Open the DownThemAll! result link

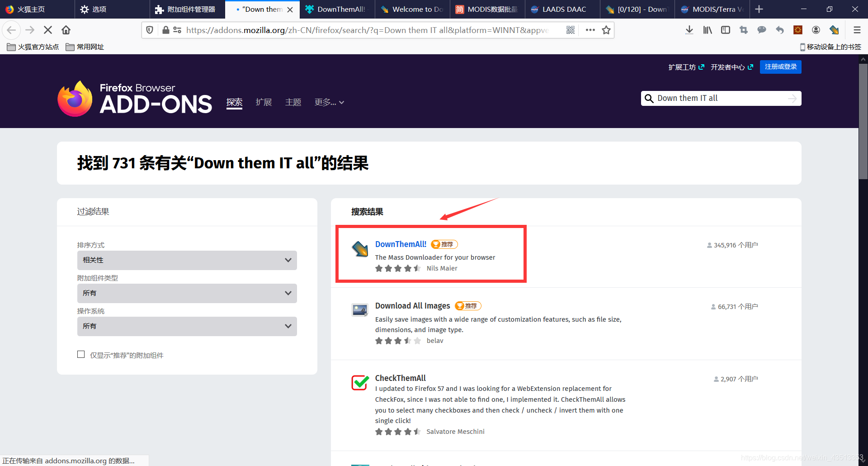[401, 244]
